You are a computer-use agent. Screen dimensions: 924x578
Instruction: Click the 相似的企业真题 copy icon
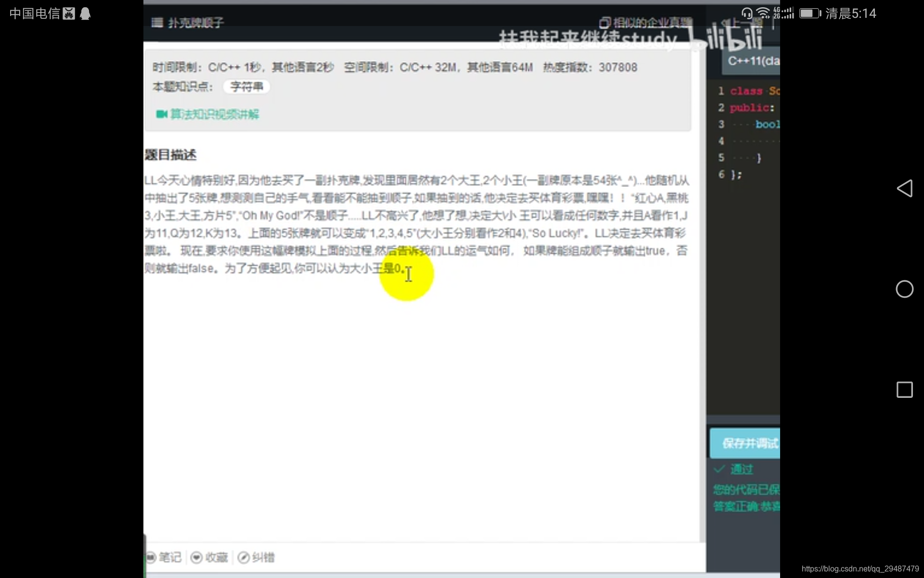pos(604,23)
